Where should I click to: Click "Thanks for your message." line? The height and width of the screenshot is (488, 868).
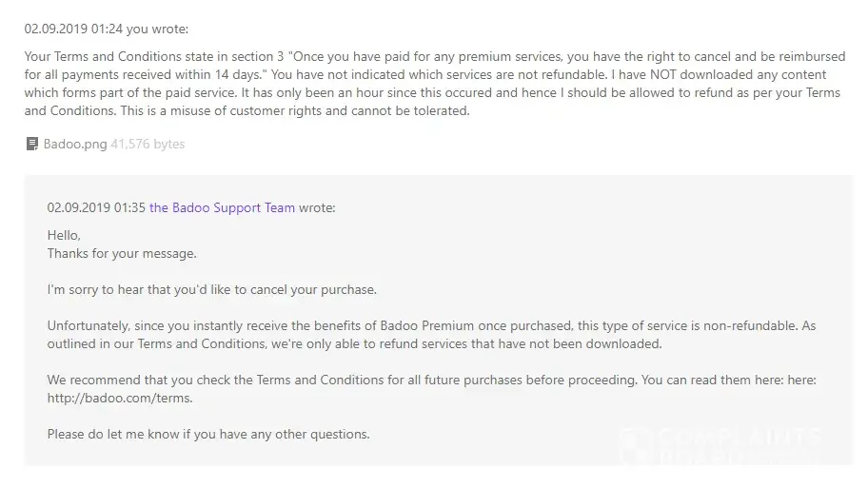[x=122, y=253]
